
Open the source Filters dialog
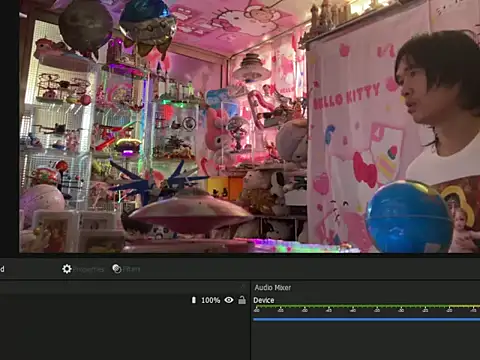pos(126,269)
